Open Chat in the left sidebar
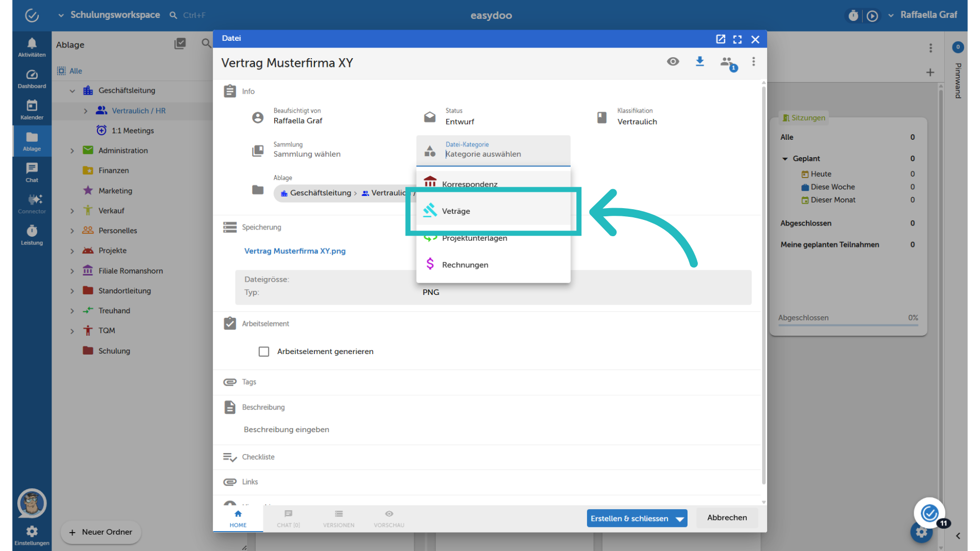980x551 pixels. [32, 172]
